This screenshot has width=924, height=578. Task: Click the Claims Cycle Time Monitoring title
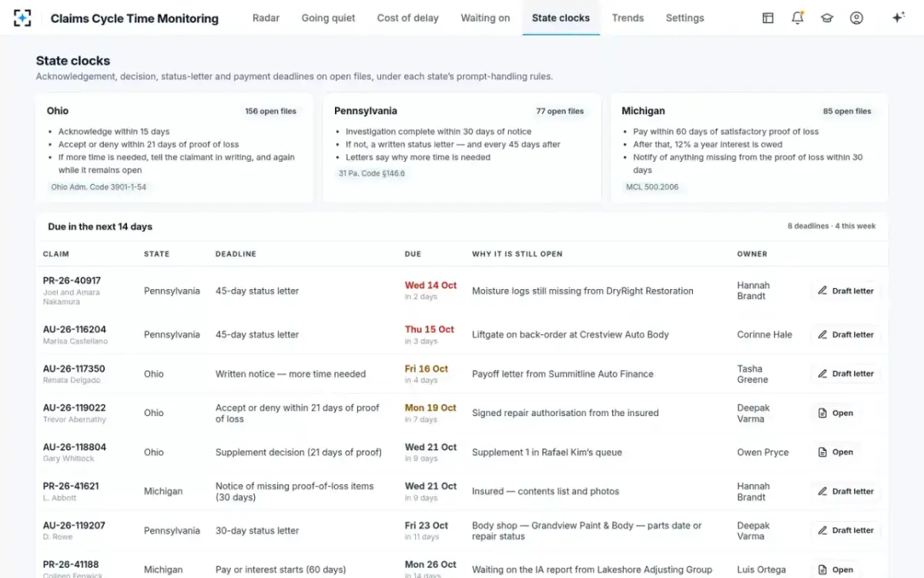pos(135,18)
